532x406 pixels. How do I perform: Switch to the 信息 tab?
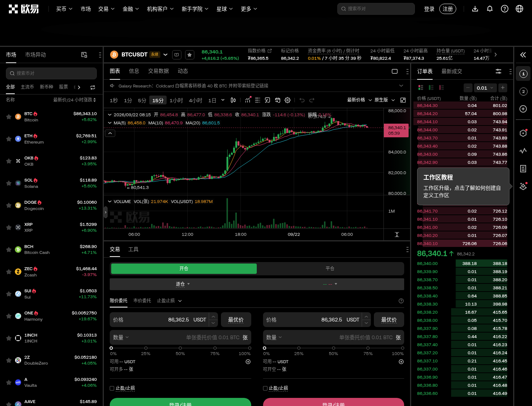pyautogui.click(x=134, y=71)
